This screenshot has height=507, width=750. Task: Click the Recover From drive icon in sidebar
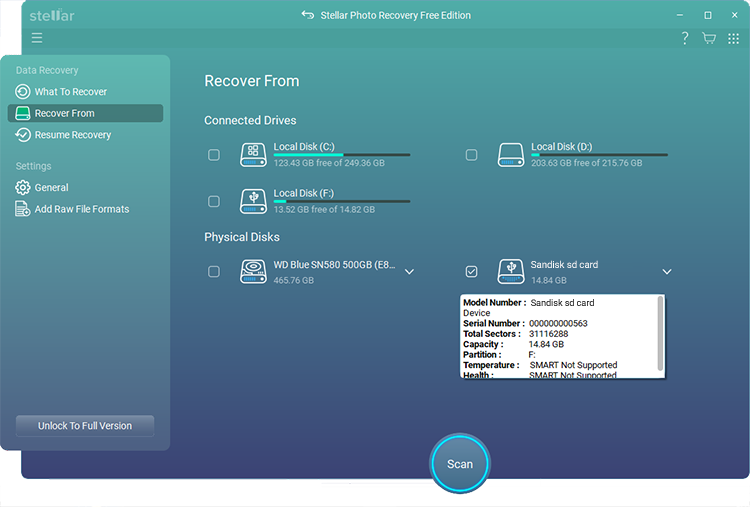[22, 113]
